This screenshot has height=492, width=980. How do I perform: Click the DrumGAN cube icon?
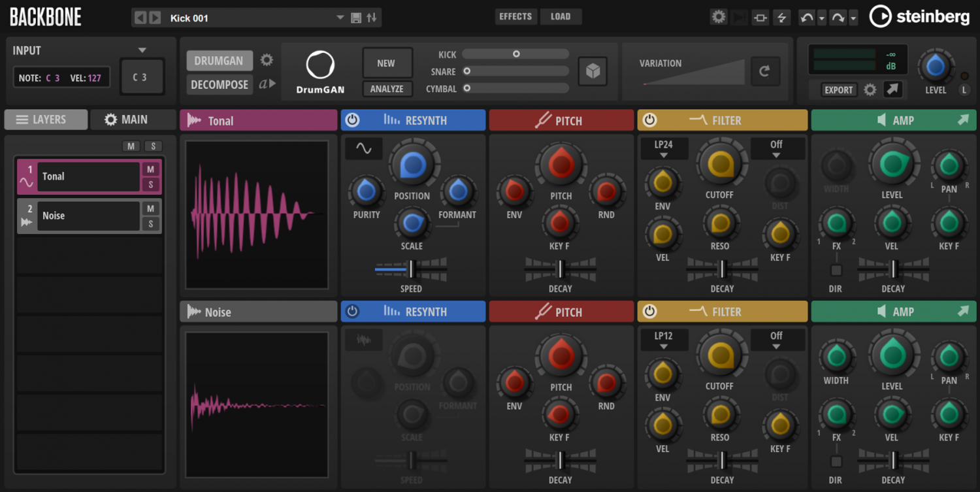[593, 71]
